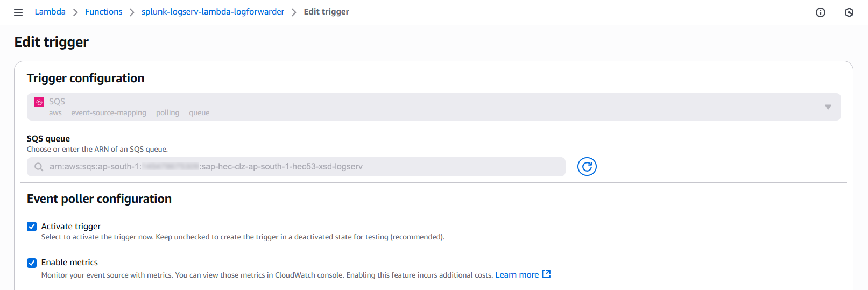868x290 pixels.
Task: Click external link icon beside Learn more
Action: click(x=546, y=274)
